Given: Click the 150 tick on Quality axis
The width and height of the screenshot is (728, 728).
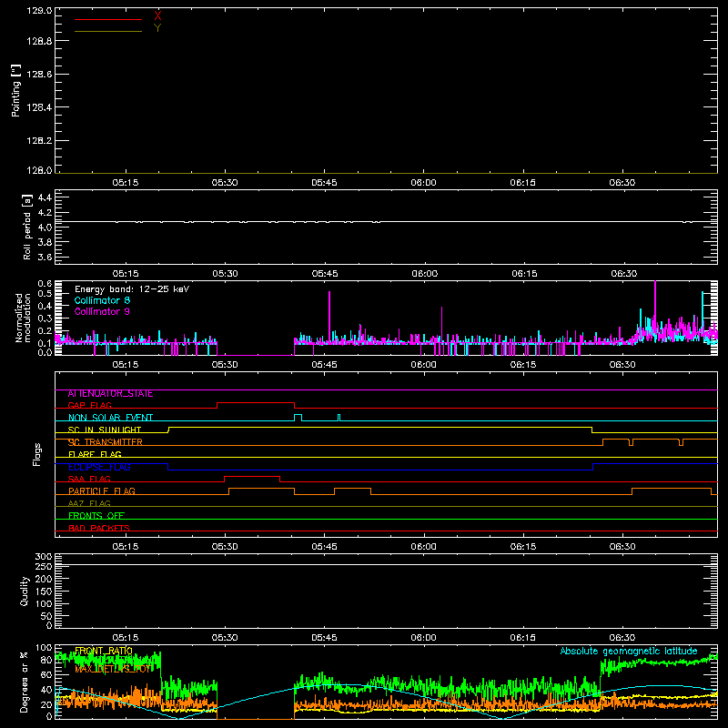Looking at the screenshot, I should pyautogui.click(x=44, y=591).
